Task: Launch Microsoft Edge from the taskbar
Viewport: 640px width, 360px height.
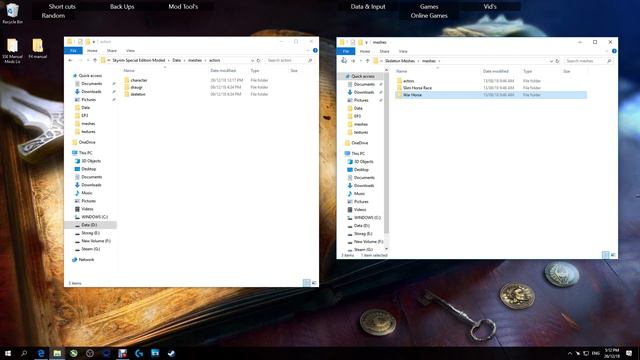Action: (x=41, y=353)
